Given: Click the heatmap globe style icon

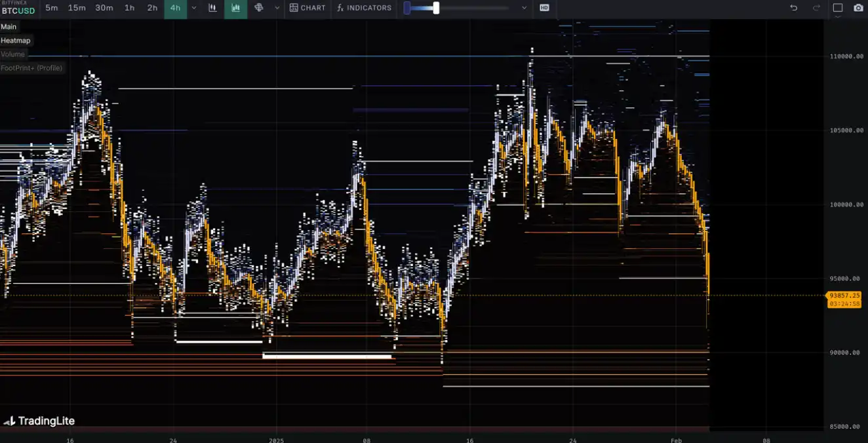Looking at the screenshot, I should point(259,8).
